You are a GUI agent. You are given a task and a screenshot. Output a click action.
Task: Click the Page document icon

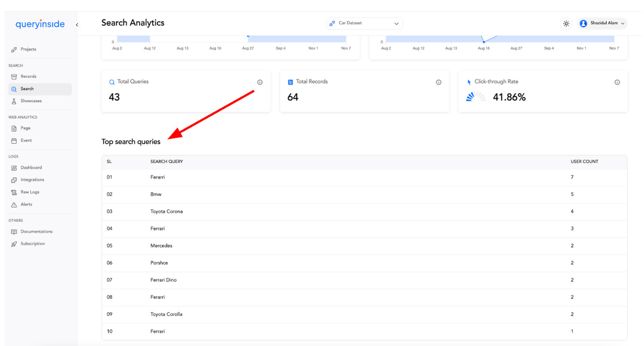(14, 128)
